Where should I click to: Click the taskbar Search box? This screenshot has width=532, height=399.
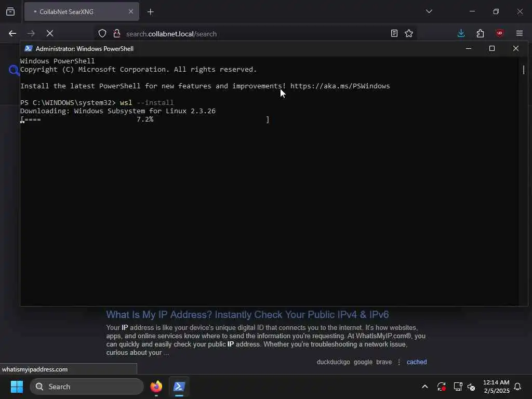(x=87, y=387)
